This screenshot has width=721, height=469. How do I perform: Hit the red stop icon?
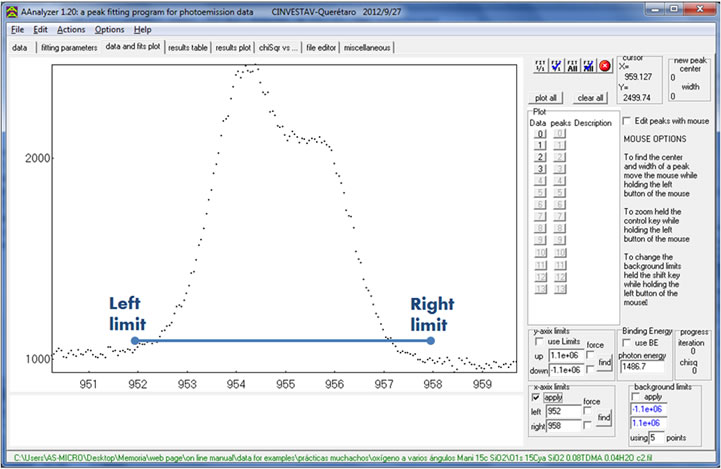[604, 66]
